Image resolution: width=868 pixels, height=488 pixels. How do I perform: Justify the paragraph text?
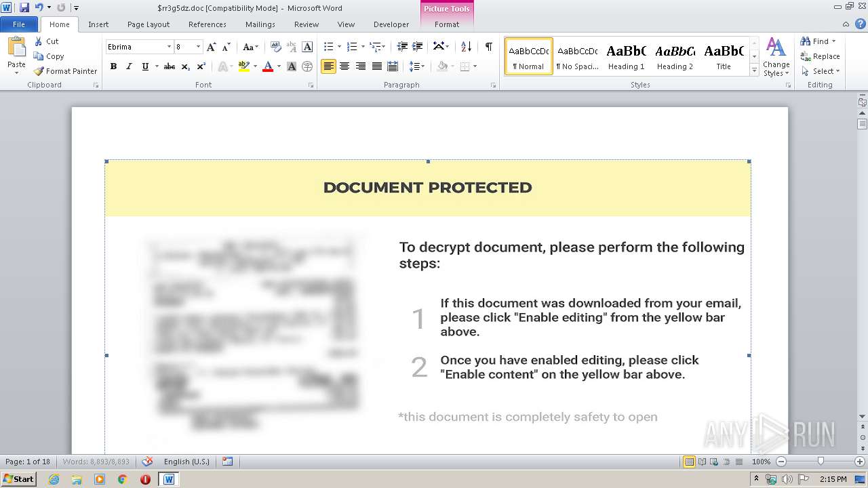pyautogui.click(x=376, y=66)
